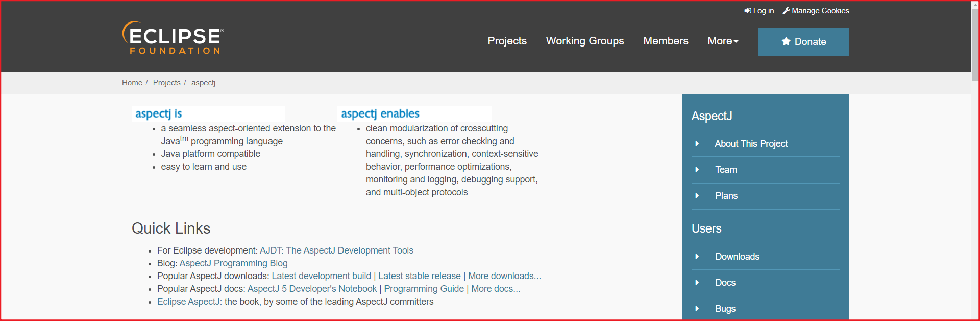
Task: Click the page vertical scrollbar thumb
Action: pos(975,44)
